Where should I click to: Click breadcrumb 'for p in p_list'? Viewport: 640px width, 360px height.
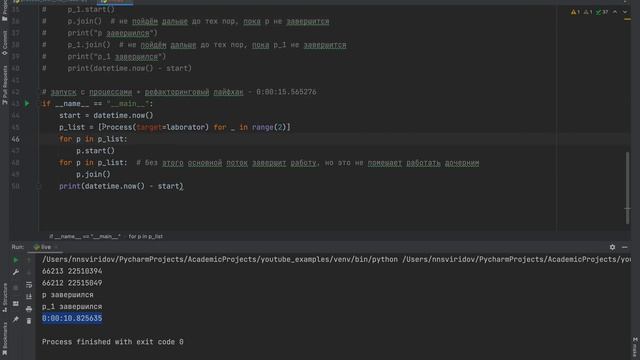(x=146, y=236)
